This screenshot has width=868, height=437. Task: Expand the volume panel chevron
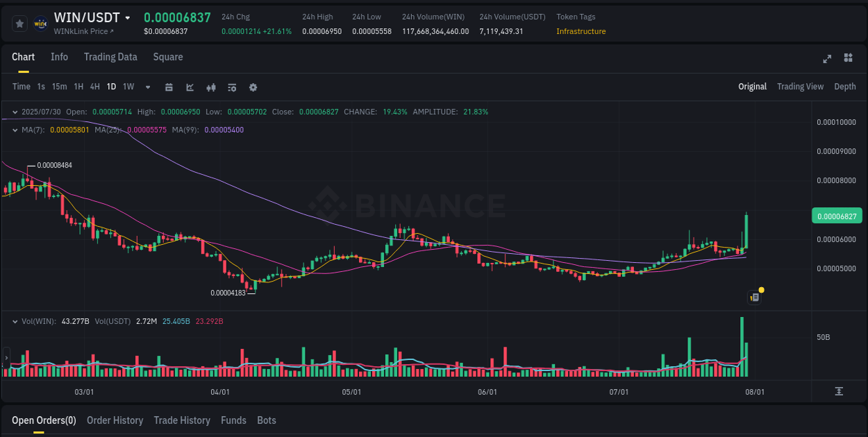pos(15,321)
